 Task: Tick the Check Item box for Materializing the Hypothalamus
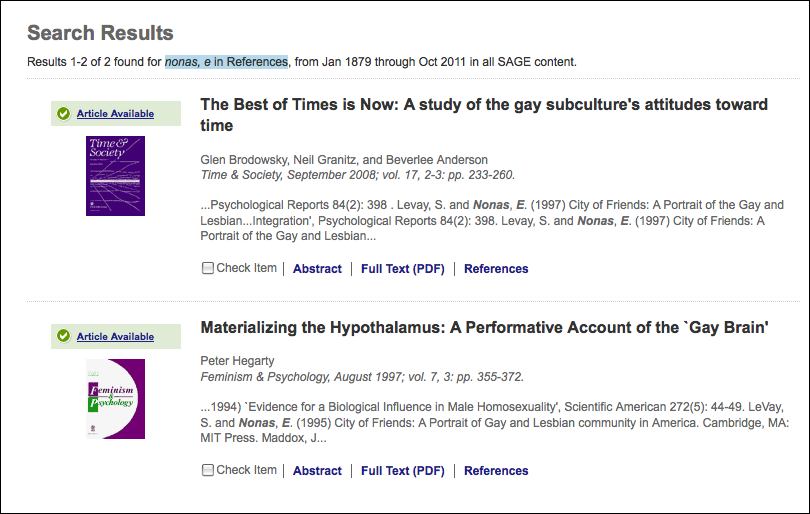[208, 470]
